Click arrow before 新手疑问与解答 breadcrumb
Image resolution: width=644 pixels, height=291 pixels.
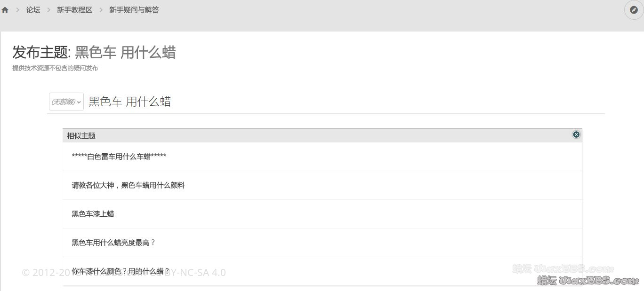[x=101, y=10]
